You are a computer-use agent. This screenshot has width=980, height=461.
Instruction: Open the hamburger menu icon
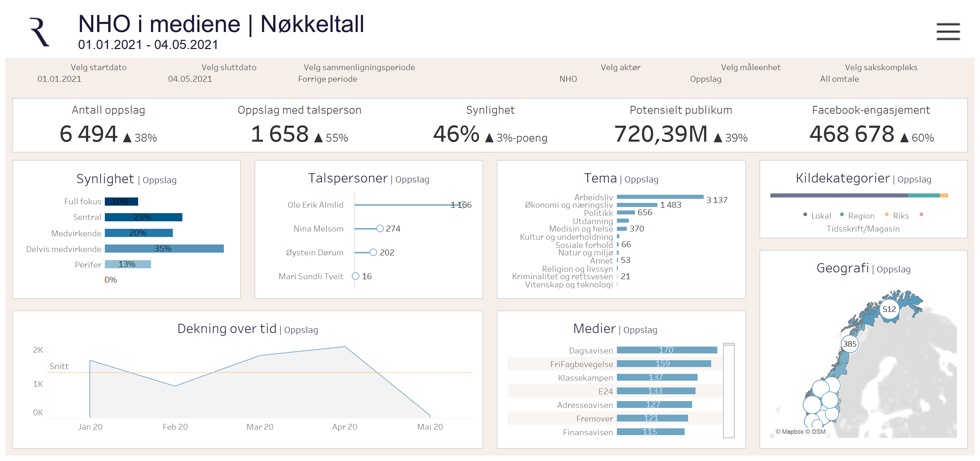[948, 32]
